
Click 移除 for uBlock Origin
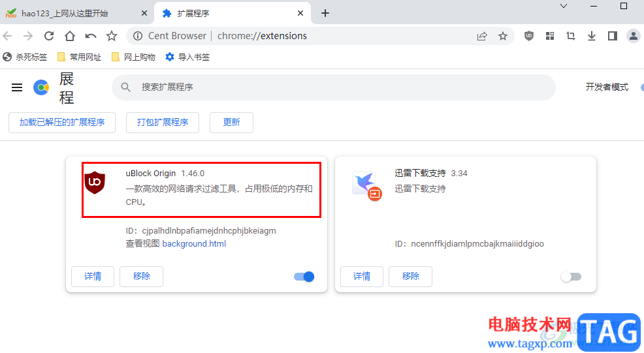tap(142, 276)
